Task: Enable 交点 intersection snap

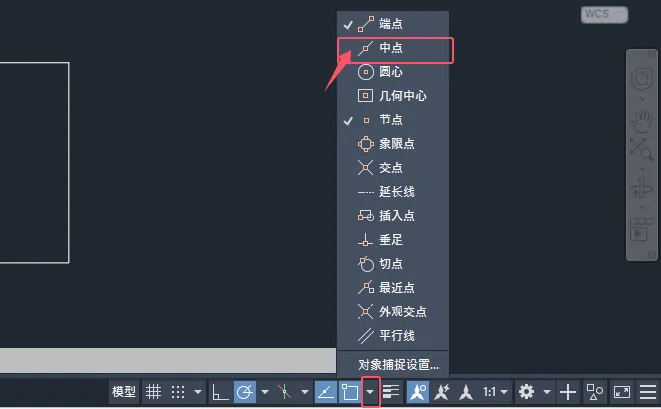Action: pos(393,168)
